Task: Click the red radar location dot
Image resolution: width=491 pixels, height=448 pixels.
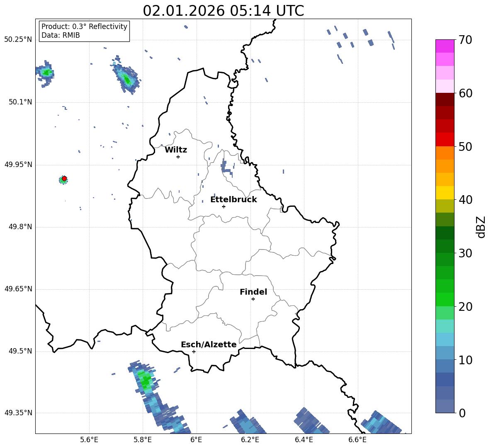Action: tap(64, 179)
